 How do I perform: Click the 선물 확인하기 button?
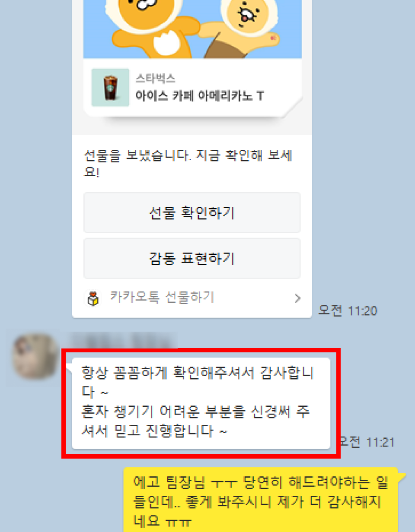tap(192, 213)
